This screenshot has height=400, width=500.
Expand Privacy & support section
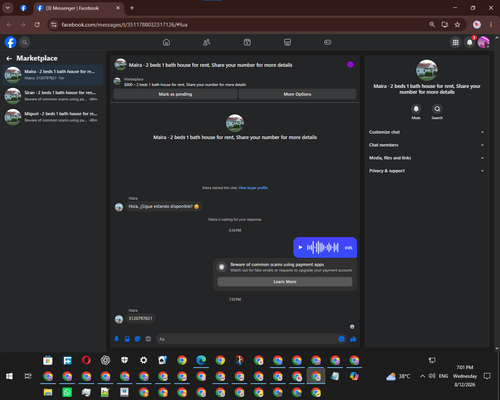coord(427,171)
